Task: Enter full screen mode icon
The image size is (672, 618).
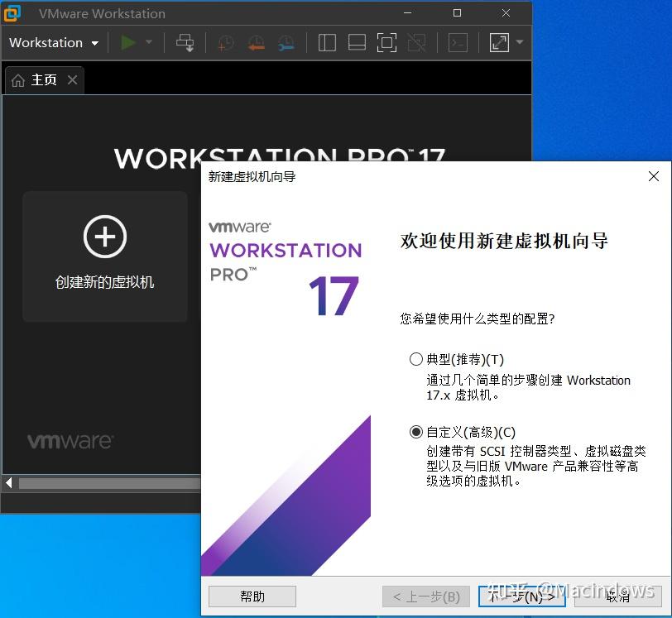Action: 386,43
